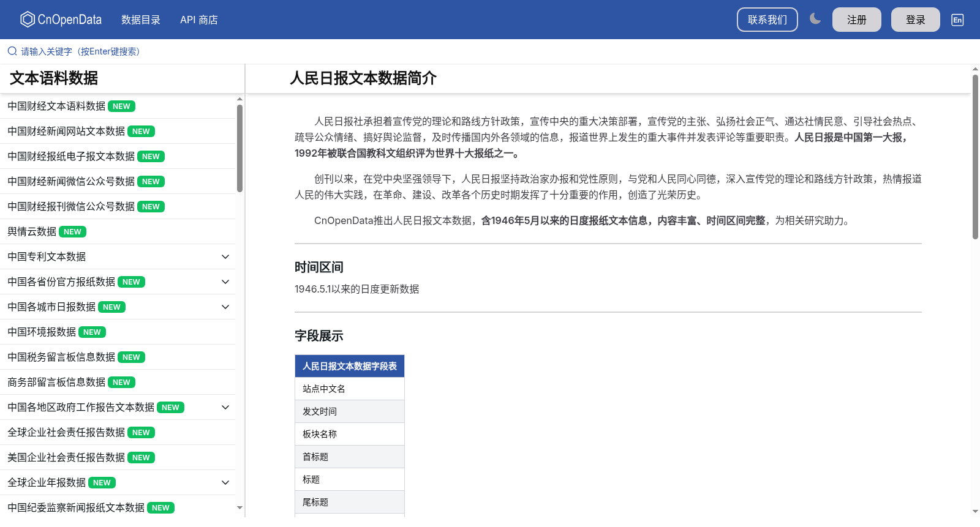
Task: Click the 注册 button
Action: click(x=857, y=20)
